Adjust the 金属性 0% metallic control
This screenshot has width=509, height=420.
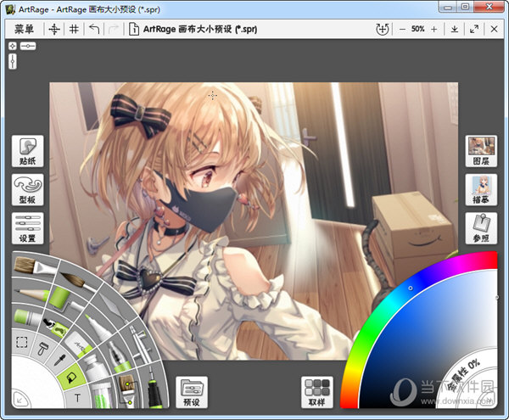(463, 375)
